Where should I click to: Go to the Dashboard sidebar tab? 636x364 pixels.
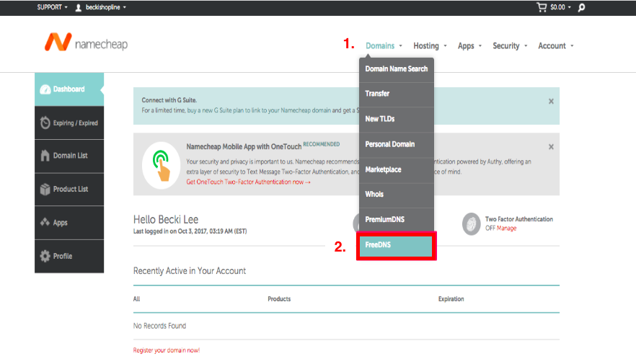click(x=69, y=89)
